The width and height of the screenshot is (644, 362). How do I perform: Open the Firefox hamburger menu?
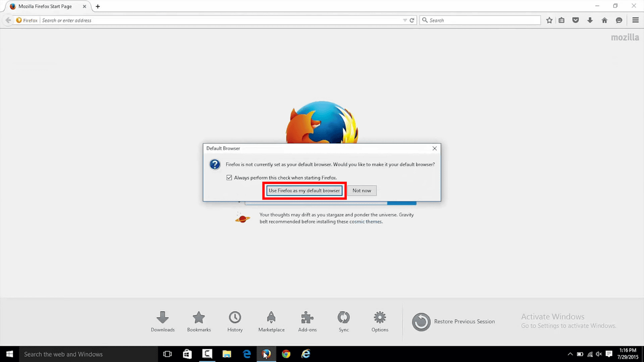click(x=635, y=20)
